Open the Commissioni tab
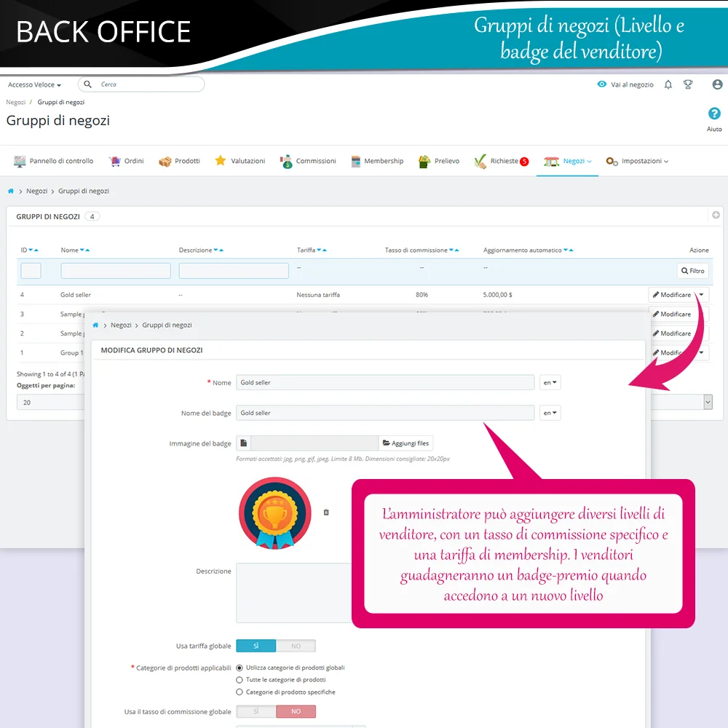Image resolution: width=728 pixels, height=728 pixels. click(x=308, y=161)
